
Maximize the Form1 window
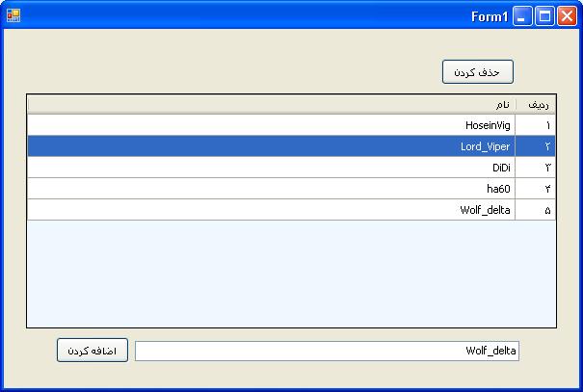pyautogui.click(x=544, y=16)
